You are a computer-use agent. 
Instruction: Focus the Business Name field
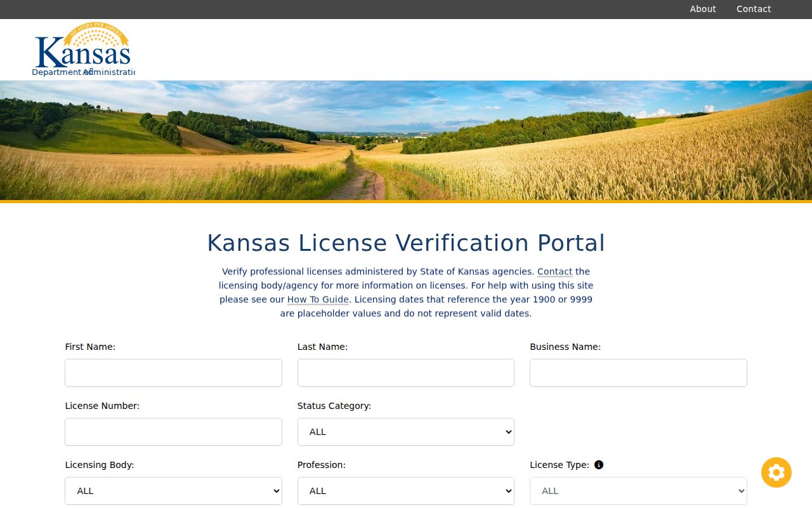click(x=638, y=373)
